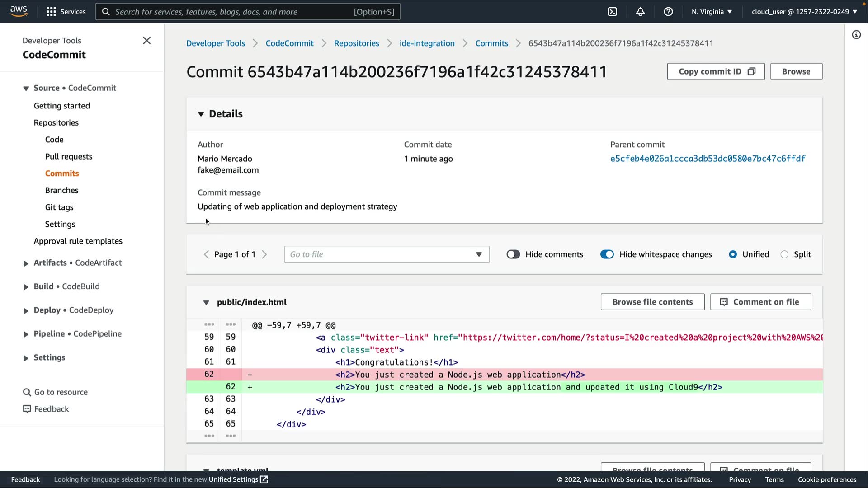
Task: Select the Split diff view option
Action: click(784, 254)
